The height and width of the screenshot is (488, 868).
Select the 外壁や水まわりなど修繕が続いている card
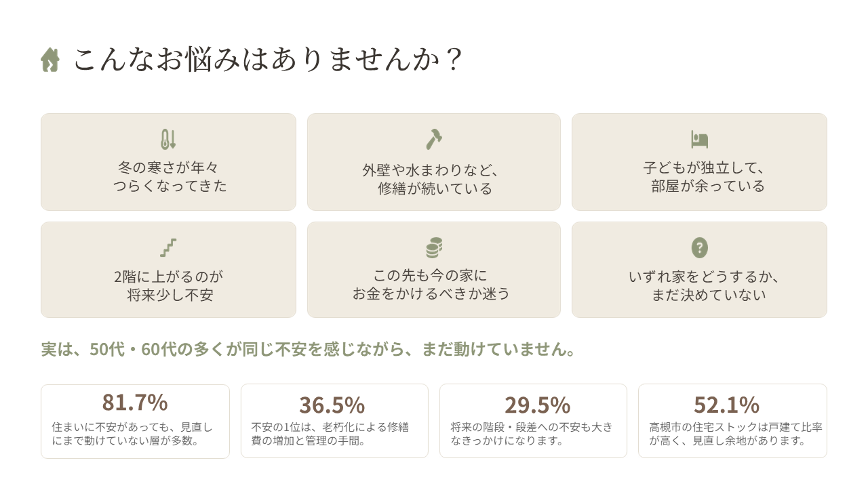click(x=434, y=162)
